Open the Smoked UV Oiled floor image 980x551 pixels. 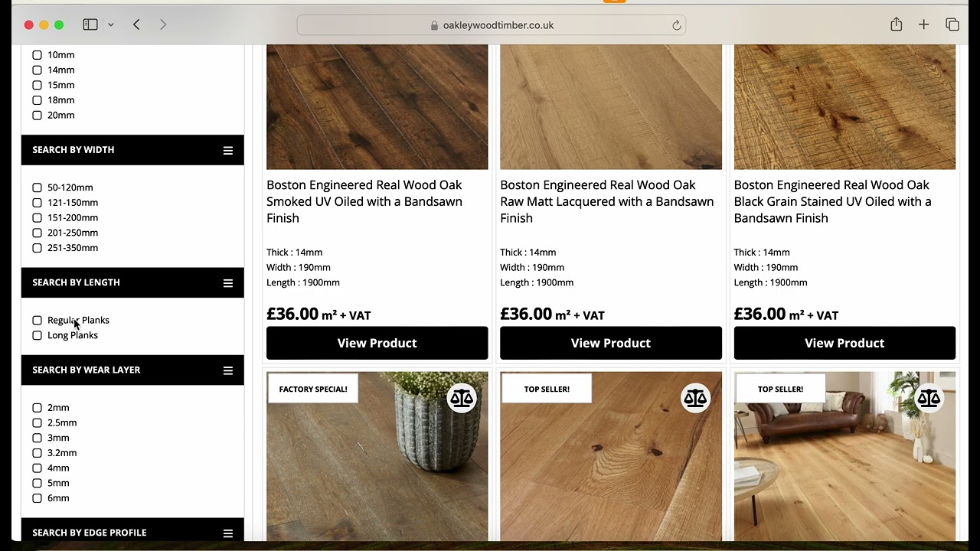[377, 107]
